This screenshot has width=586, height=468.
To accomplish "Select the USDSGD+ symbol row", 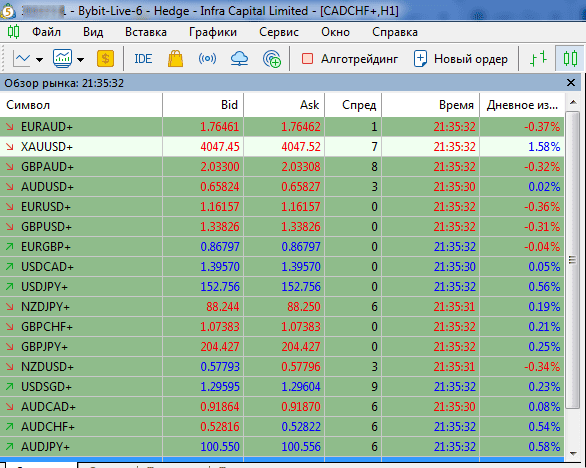I will click(x=282, y=387).
